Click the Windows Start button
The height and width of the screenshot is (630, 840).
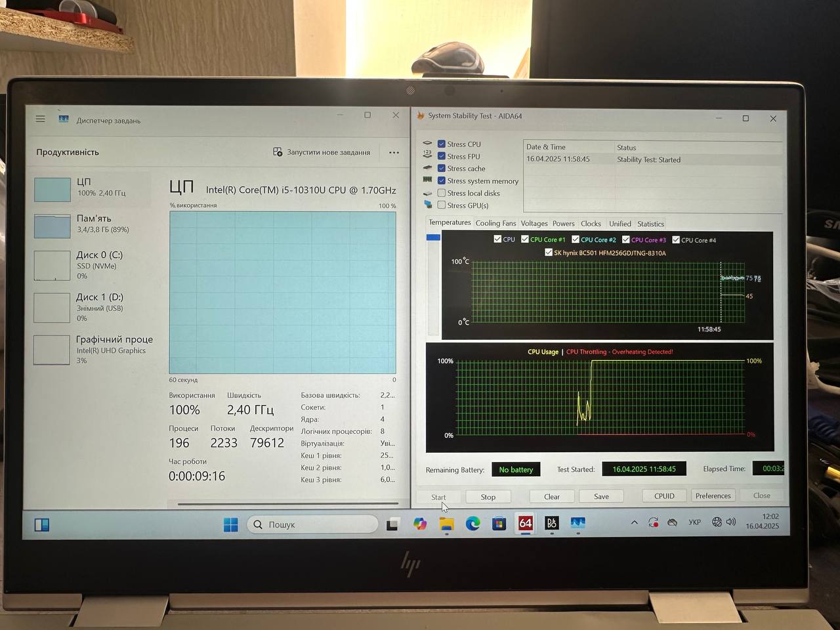(x=231, y=524)
